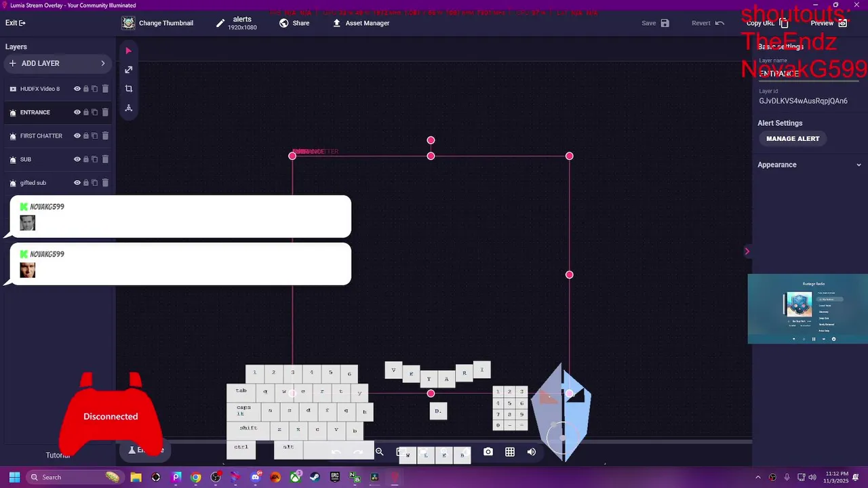Duplicate the gifted sub layer

(95, 183)
